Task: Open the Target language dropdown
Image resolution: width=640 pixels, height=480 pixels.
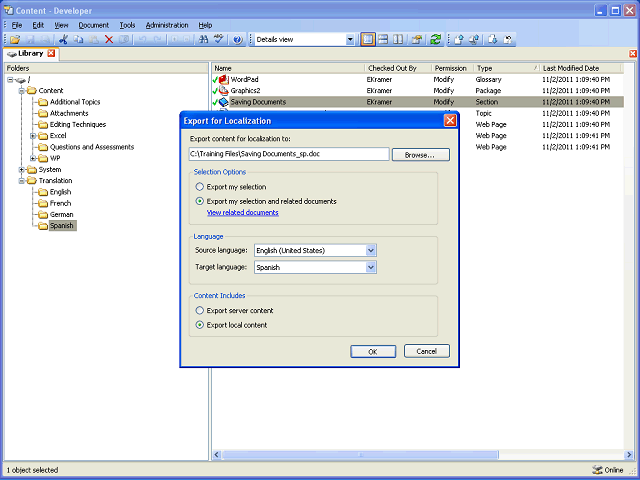Action: point(371,267)
